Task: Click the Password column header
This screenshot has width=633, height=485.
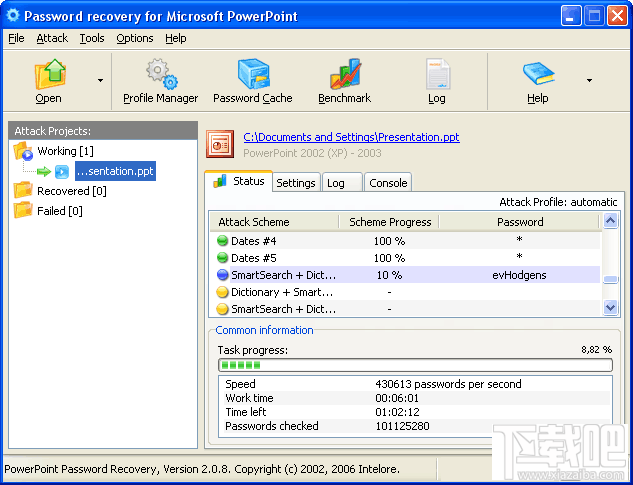Action: pos(520,222)
